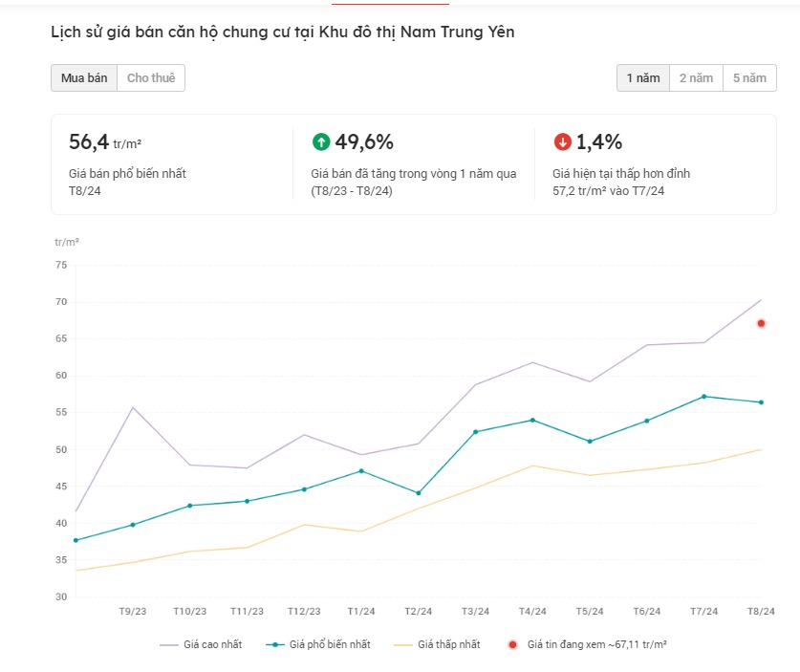This screenshot has height=672, width=800.
Task: Click the T8/24 data point on teal line
Action: pos(761,402)
